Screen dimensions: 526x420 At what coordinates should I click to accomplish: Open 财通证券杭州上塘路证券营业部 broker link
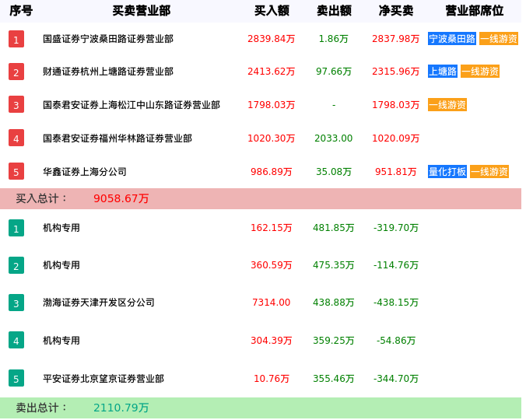click(108, 72)
